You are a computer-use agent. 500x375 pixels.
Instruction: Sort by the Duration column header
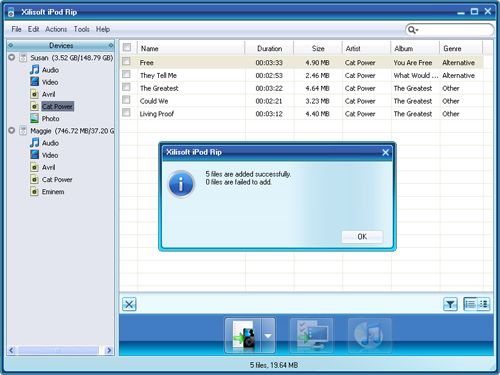pos(269,48)
